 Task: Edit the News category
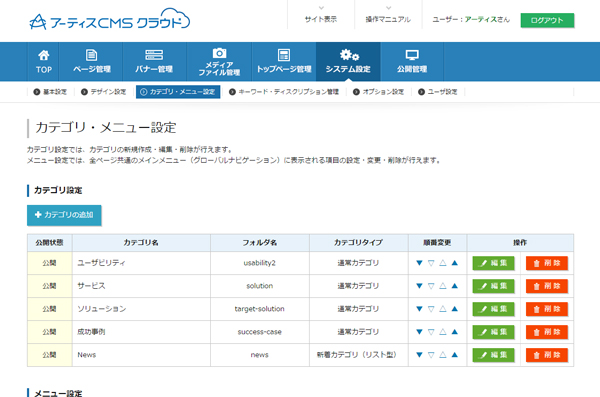(494, 355)
